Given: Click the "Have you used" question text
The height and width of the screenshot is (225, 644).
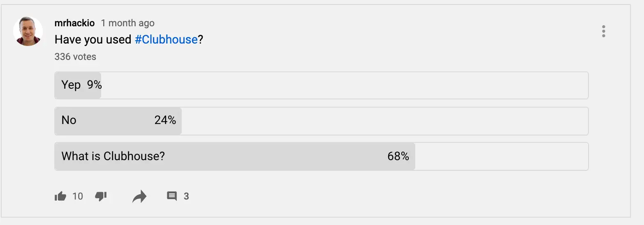Looking at the screenshot, I should coord(93,39).
